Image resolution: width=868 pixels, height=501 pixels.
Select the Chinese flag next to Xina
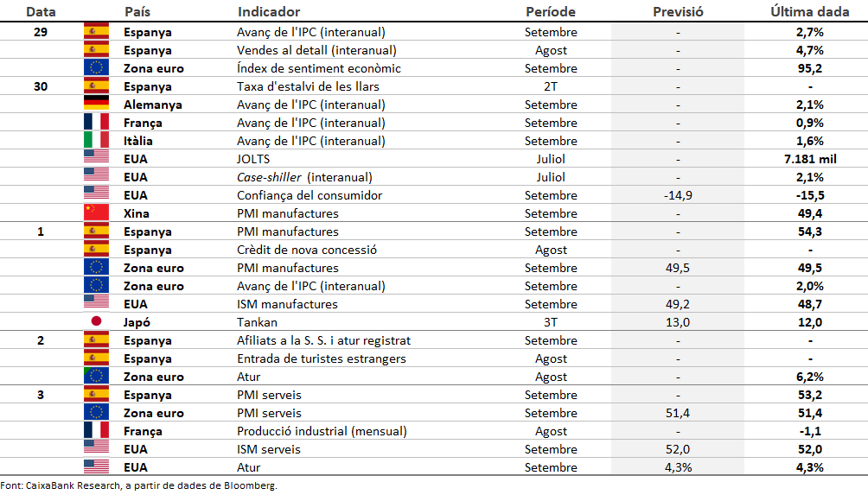pos(96,213)
